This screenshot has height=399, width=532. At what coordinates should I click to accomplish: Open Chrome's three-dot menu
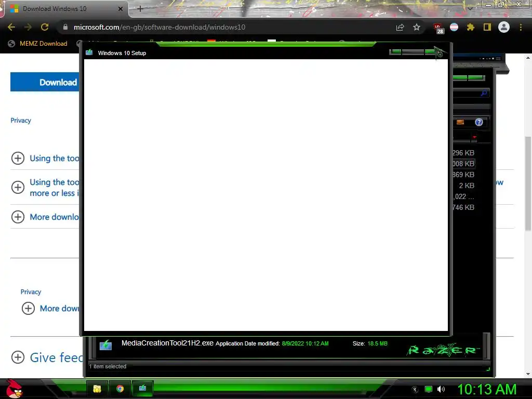click(x=521, y=27)
